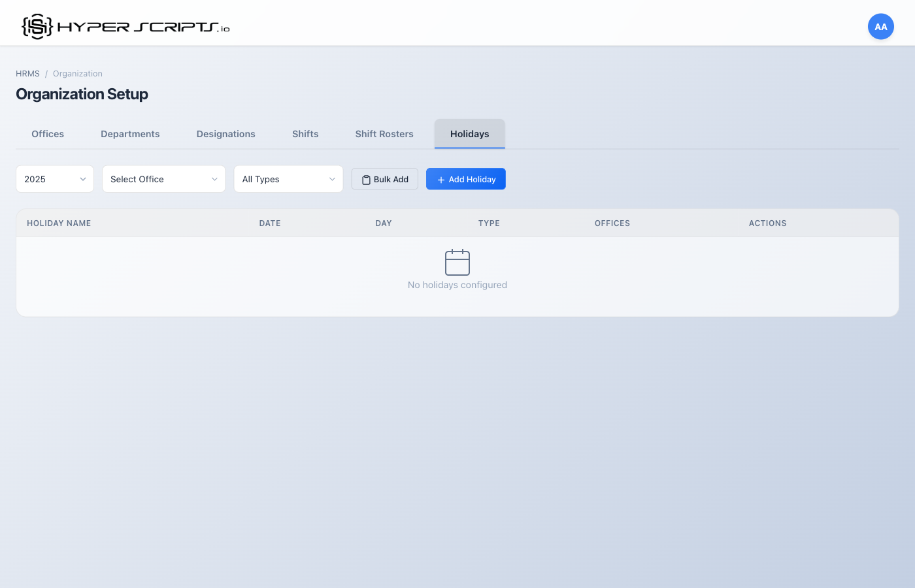This screenshot has width=915, height=588.
Task: Click the Add Holiday button
Action: [465, 179]
